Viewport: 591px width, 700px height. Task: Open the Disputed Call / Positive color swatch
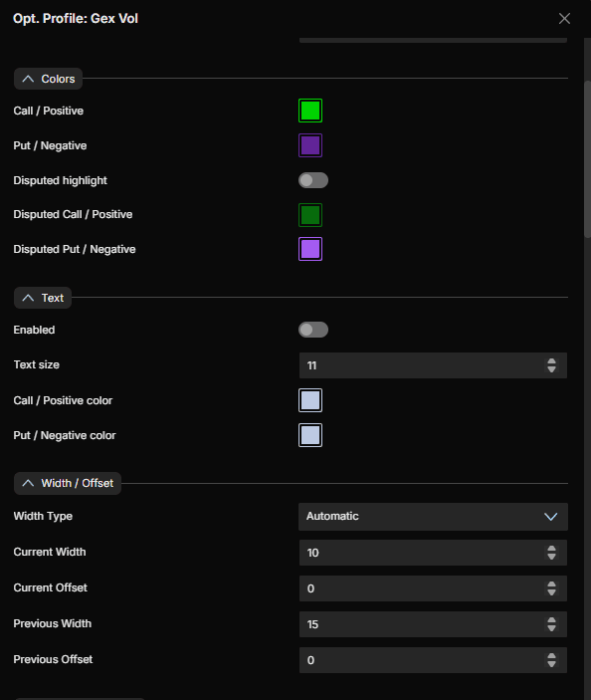point(310,215)
